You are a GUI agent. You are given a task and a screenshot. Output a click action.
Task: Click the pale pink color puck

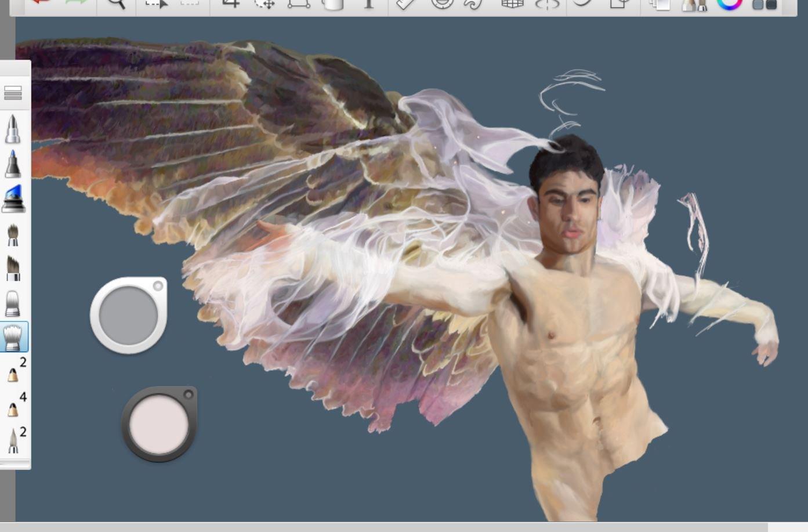(159, 424)
